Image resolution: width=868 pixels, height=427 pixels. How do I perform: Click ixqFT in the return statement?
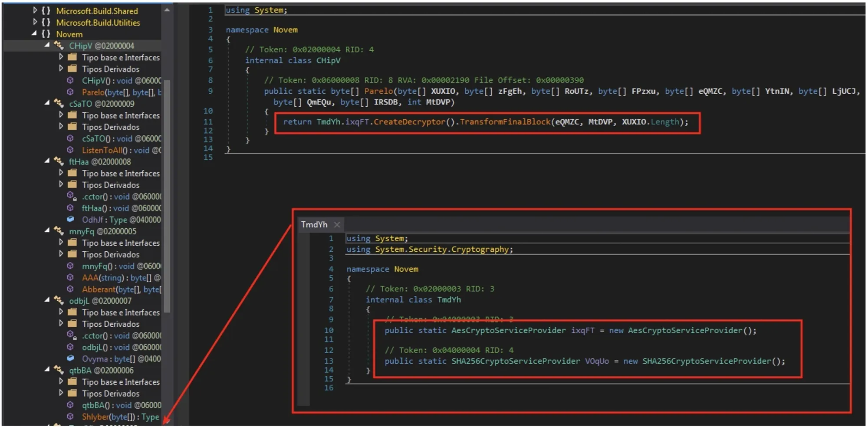click(357, 122)
